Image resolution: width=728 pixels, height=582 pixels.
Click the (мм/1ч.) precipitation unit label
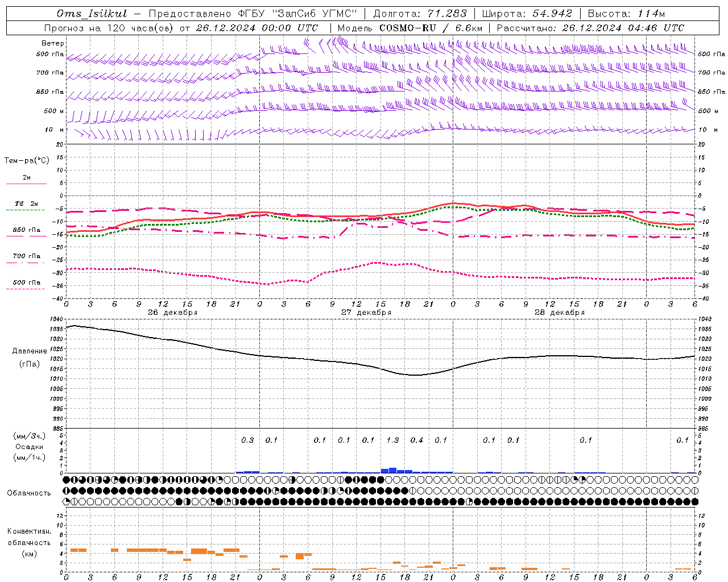[30, 458]
